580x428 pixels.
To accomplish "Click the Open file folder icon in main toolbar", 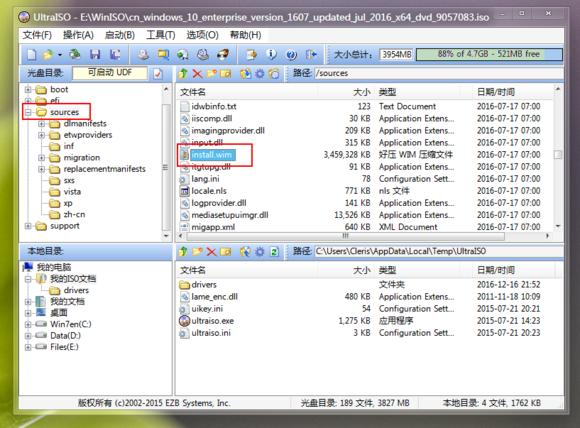I will pyautogui.click(x=48, y=55).
